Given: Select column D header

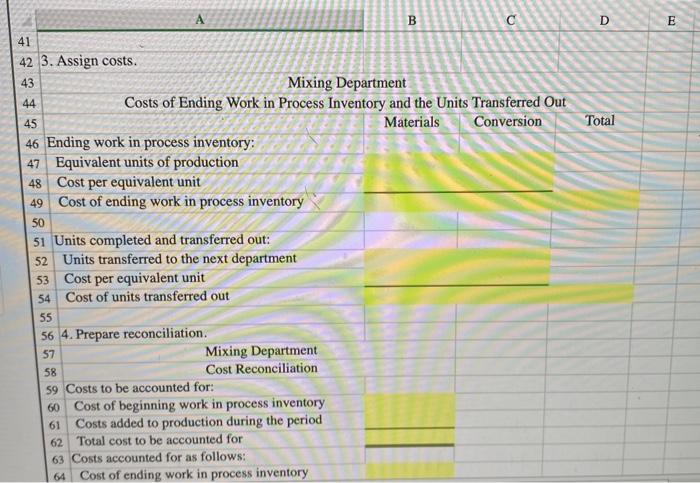Looking at the screenshot, I should pos(604,21).
